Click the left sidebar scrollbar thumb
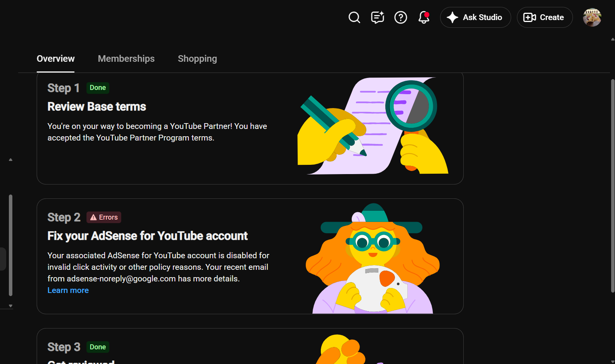Viewport: 615px width, 364px height. [10, 245]
